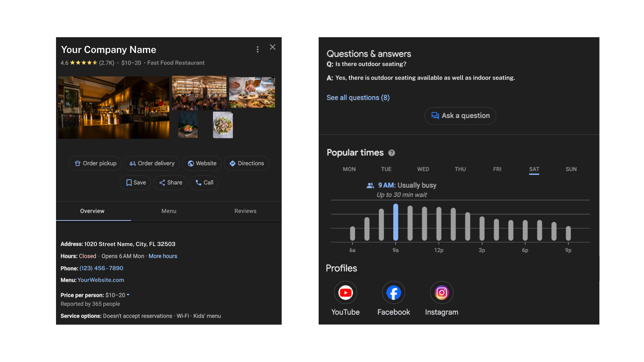The height and width of the screenshot is (362, 644).
Task: Share this business listing
Action: coord(170,183)
